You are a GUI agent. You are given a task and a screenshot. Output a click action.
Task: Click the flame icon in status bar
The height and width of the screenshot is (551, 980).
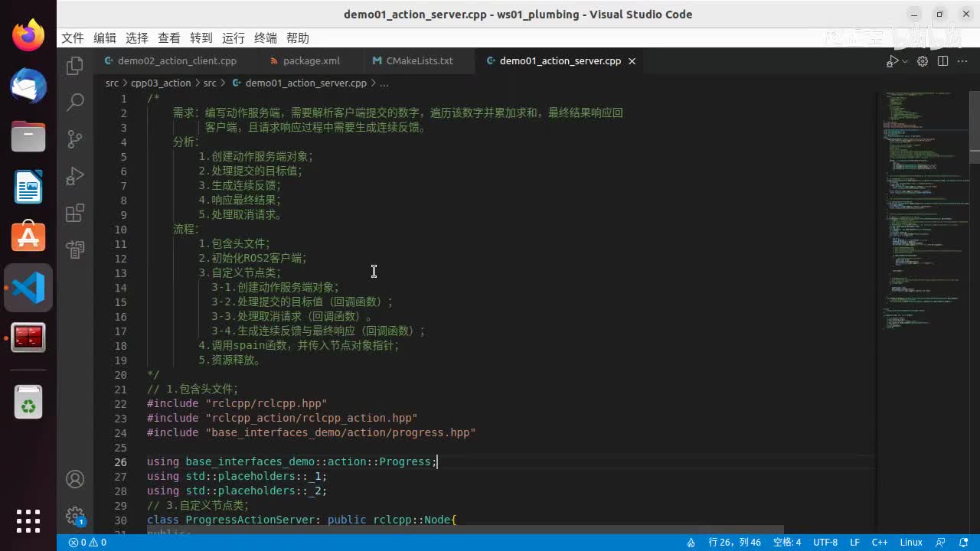coord(691,543)
